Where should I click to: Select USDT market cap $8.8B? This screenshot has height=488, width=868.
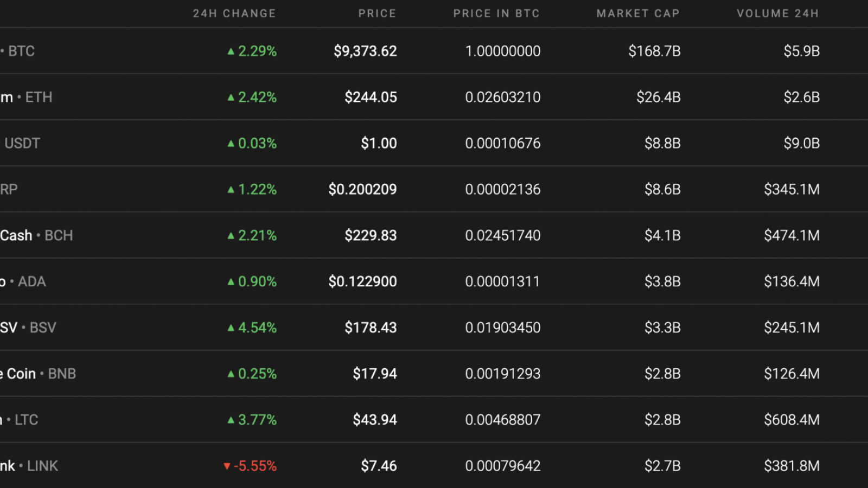662,143
